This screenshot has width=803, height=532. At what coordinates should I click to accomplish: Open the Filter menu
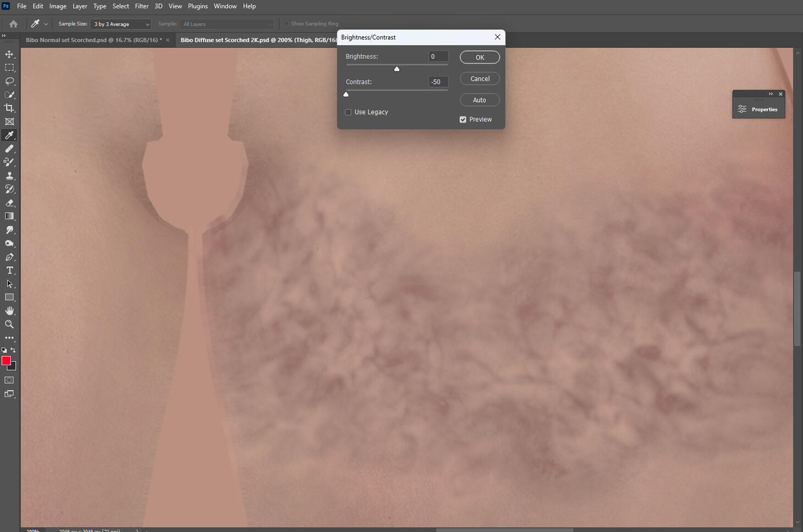141,6
